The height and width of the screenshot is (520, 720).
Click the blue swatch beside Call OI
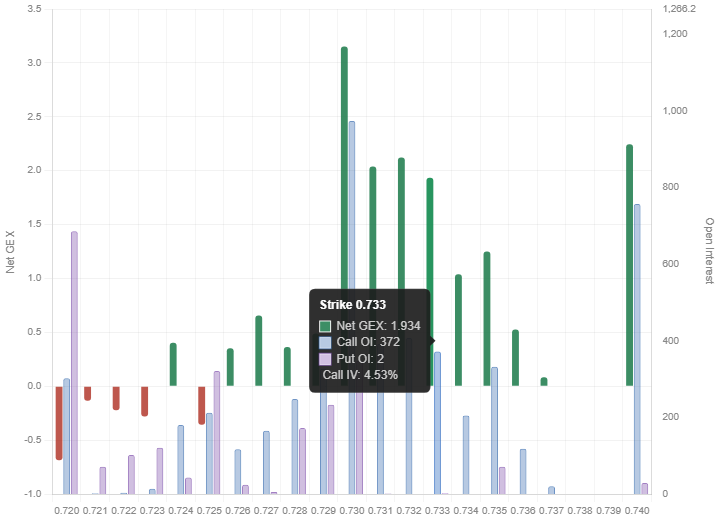point(325,343)
